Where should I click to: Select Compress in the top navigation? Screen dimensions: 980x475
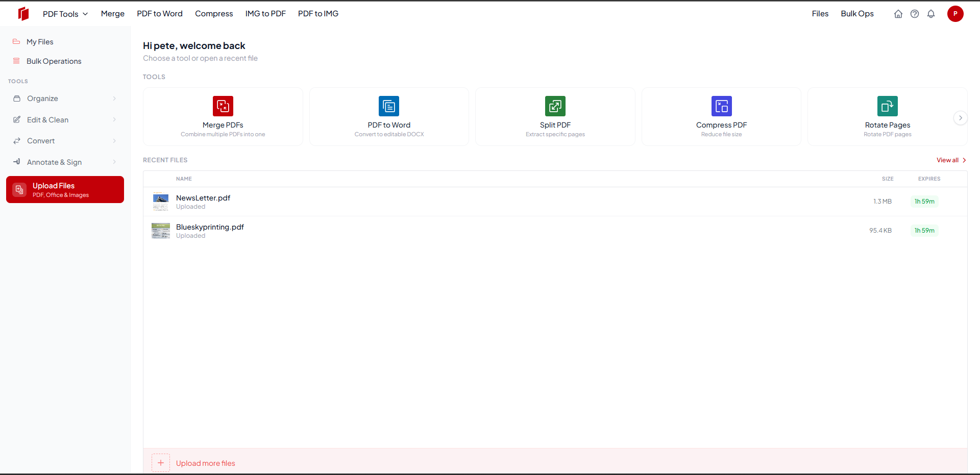pos(214,14)
